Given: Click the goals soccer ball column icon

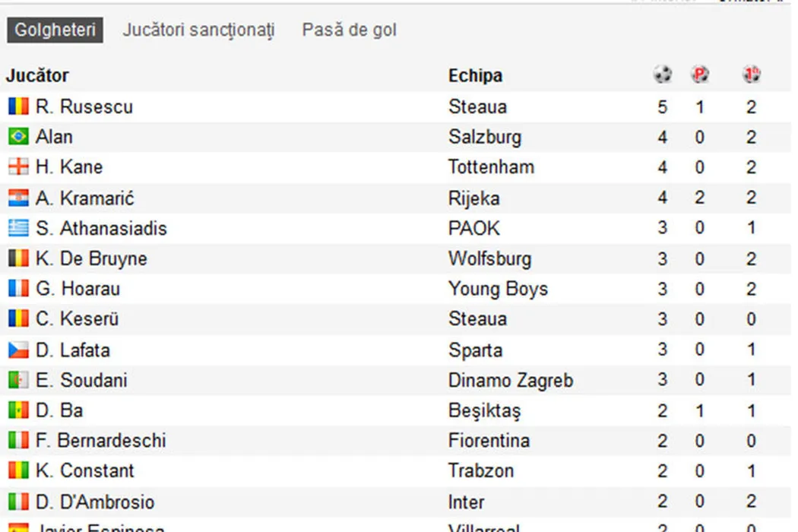Looking at the screenshot, I should [663, 74].
